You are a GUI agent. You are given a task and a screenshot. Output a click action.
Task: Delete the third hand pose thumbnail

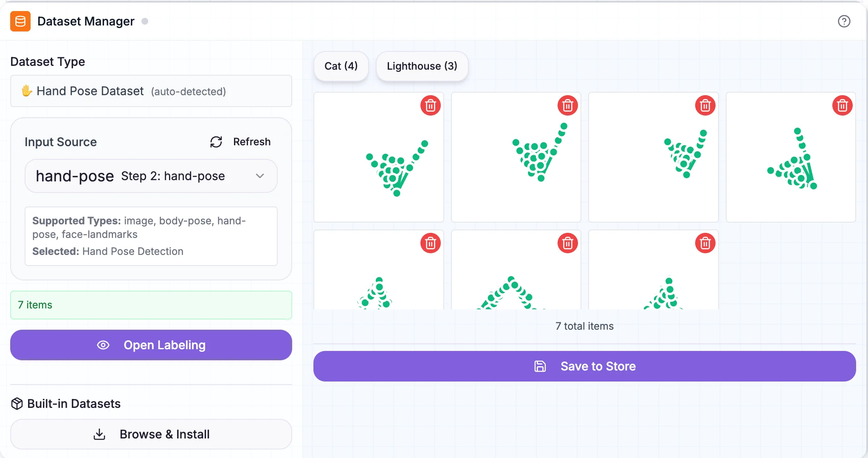click(x=705, y=105)
